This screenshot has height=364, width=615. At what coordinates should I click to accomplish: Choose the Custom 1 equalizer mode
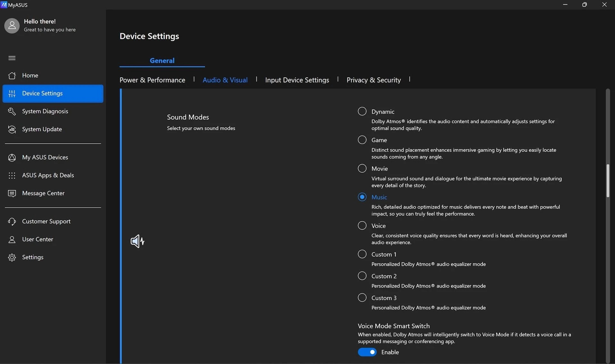(x=362, y=254)
